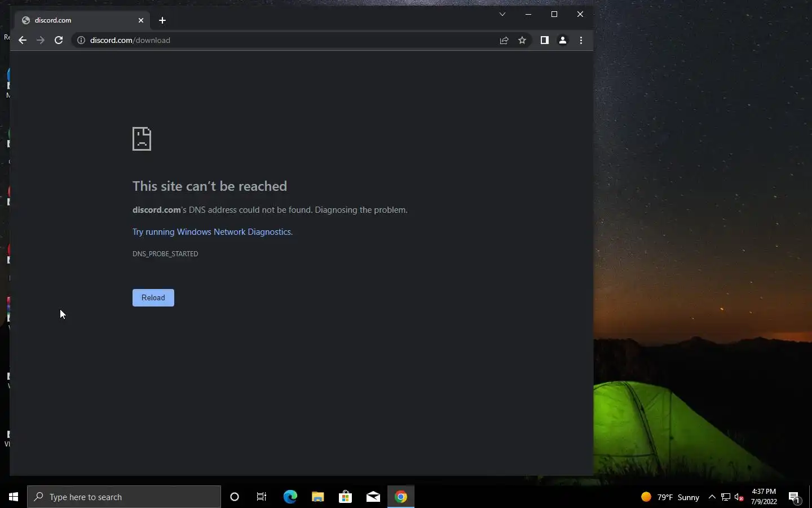
Task: Click the 'This site can't be reached' heading
Action: [x=210, y=186]
